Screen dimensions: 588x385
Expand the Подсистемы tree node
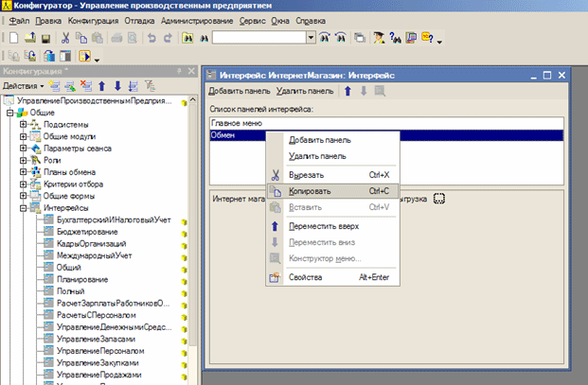(x=22, y=123)
